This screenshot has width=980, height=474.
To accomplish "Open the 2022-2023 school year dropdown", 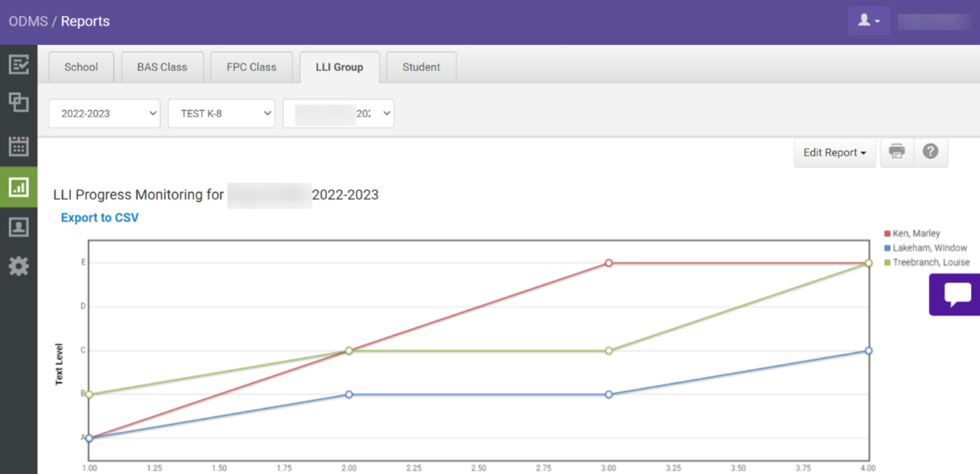I will tap(104, 113).
